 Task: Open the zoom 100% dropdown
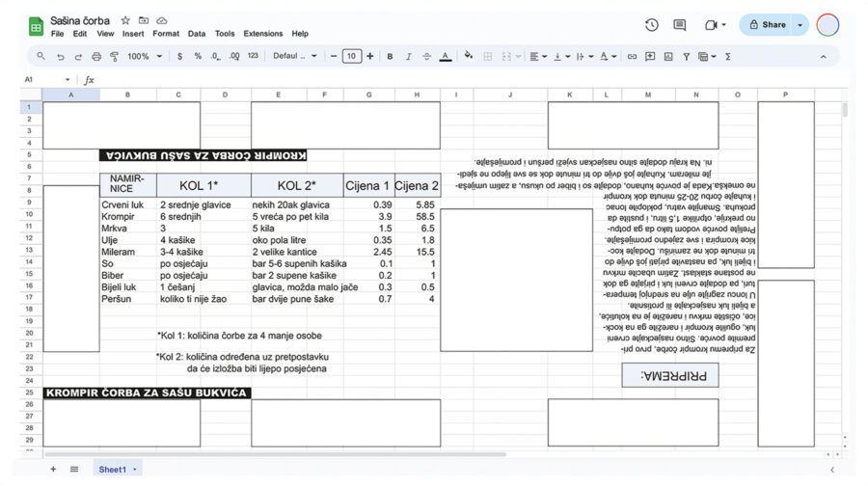point(145,57)
